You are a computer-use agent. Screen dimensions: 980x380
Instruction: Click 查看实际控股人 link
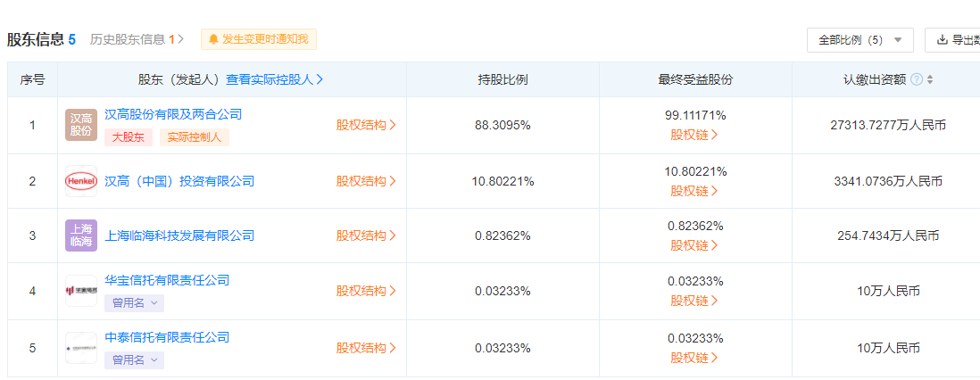274,79
